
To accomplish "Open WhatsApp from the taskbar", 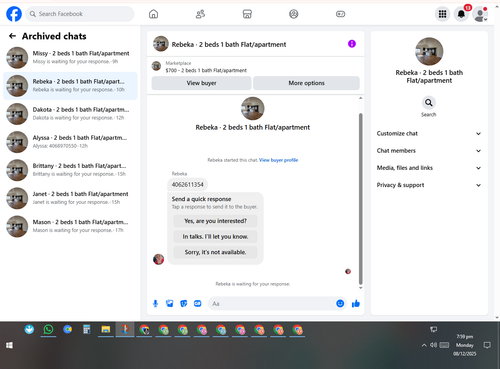I will click(x=48, y=330).
